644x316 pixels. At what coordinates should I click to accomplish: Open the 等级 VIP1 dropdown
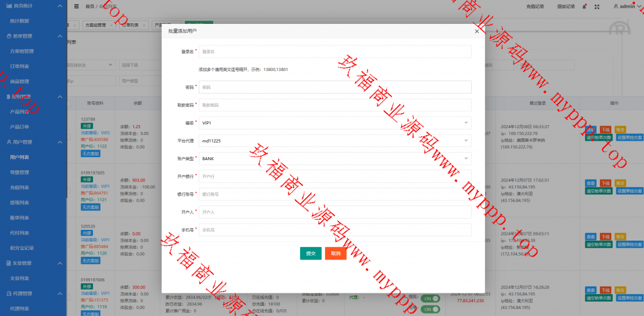pos(335,123)
